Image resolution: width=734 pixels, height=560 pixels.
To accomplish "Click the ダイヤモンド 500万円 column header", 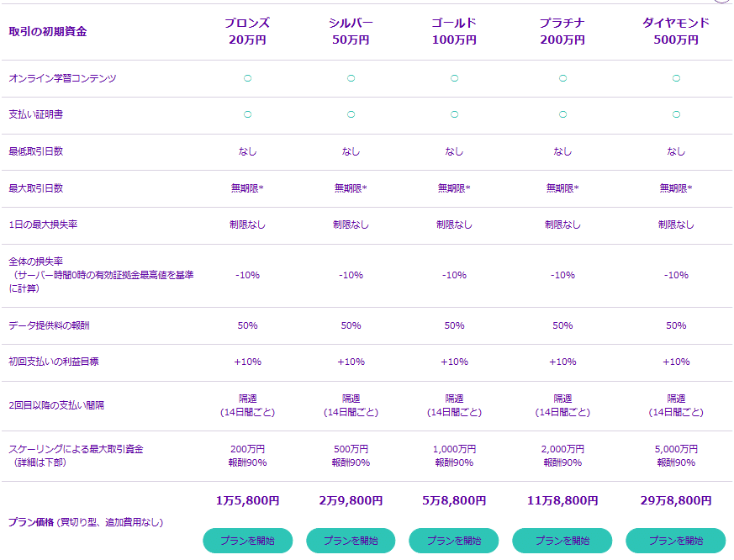I will (676, 31).
